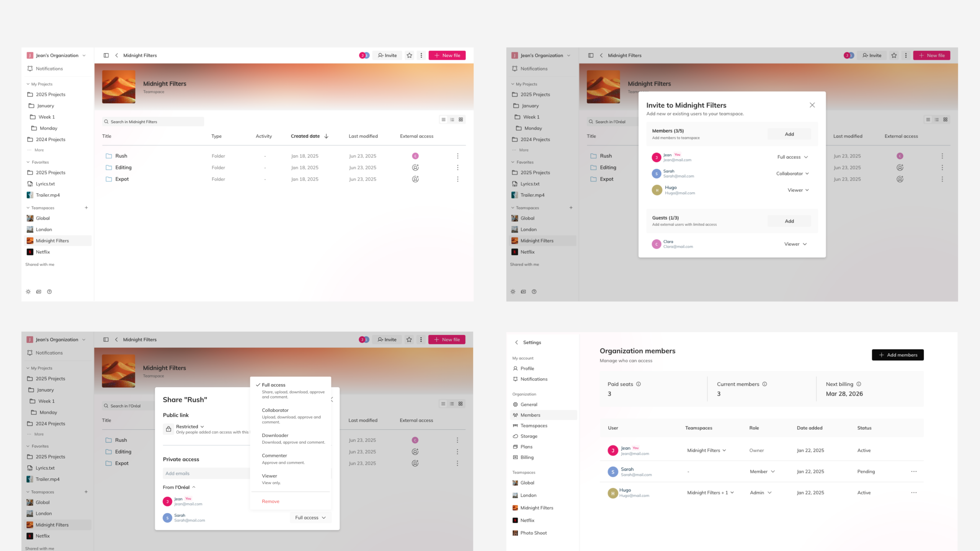This screenshot has height=551, width=980.
Task: Click the Add members button
Action: coord(897,355)
